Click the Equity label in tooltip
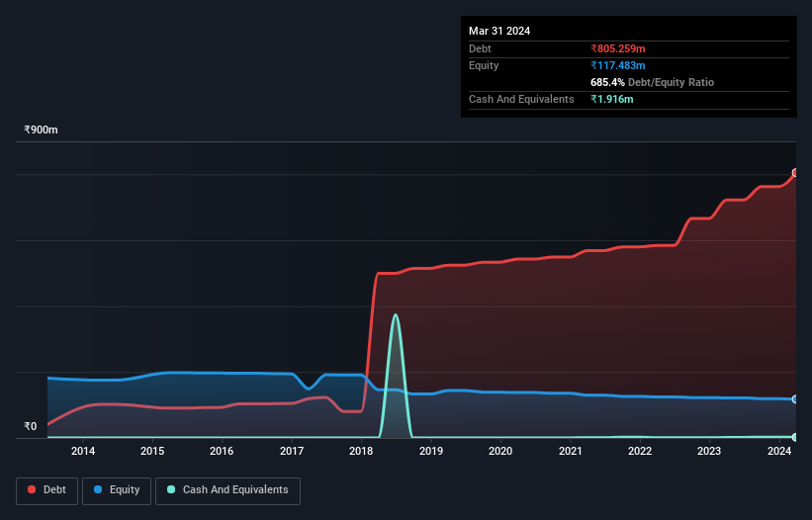812x520 pixels. tap(484, 65)
